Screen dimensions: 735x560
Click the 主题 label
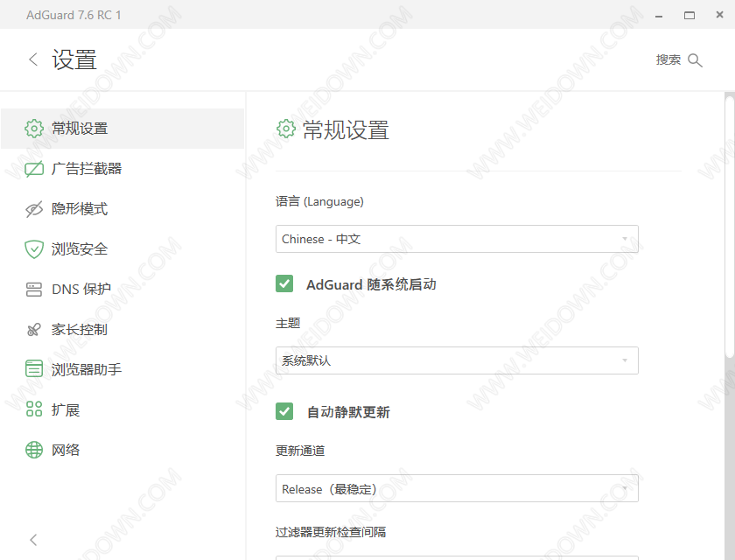[288, 323]
